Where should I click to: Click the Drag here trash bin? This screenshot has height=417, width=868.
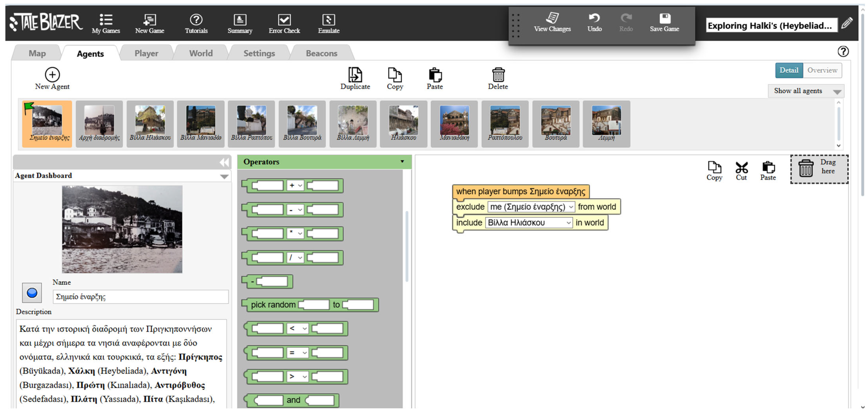[x=819, y=169]
